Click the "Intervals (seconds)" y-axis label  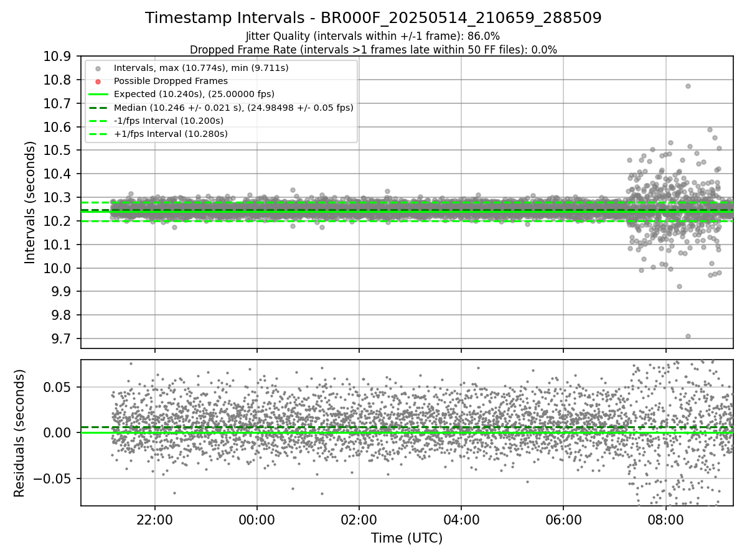point(31,202)
